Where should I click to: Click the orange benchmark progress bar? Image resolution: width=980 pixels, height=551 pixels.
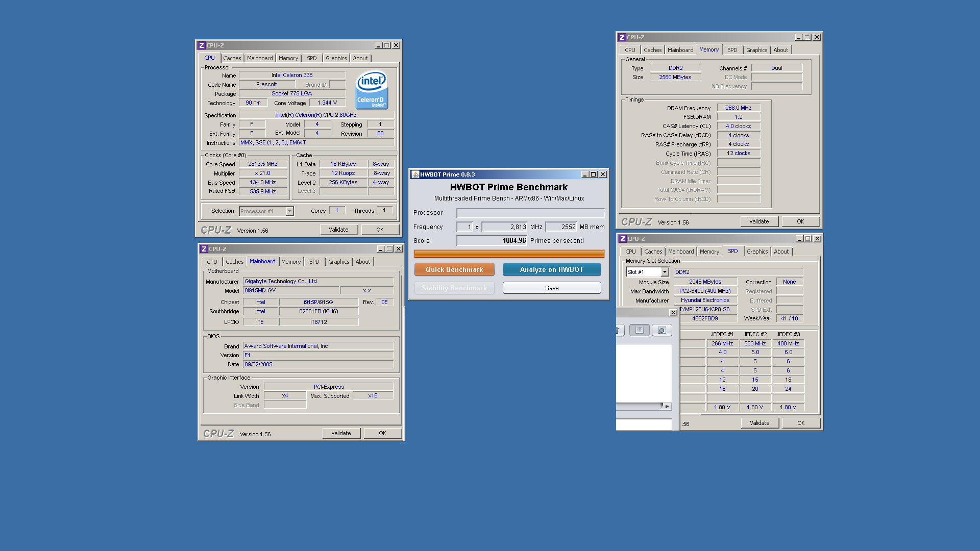[509, 254]
